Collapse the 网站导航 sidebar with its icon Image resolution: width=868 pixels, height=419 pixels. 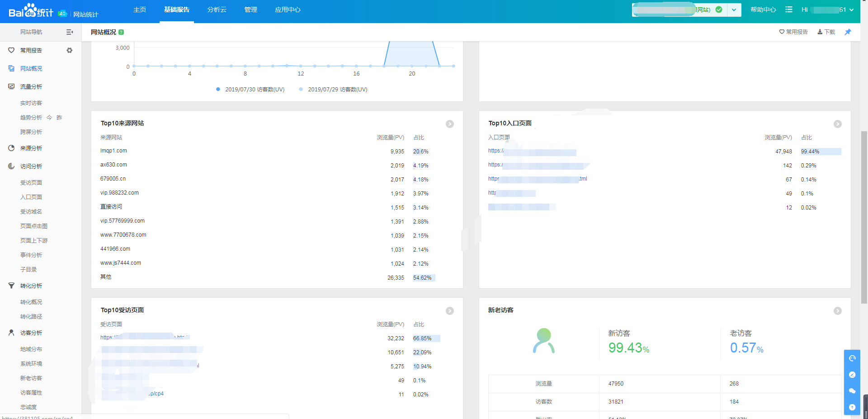pyautogui.click(x=70, y=32)
